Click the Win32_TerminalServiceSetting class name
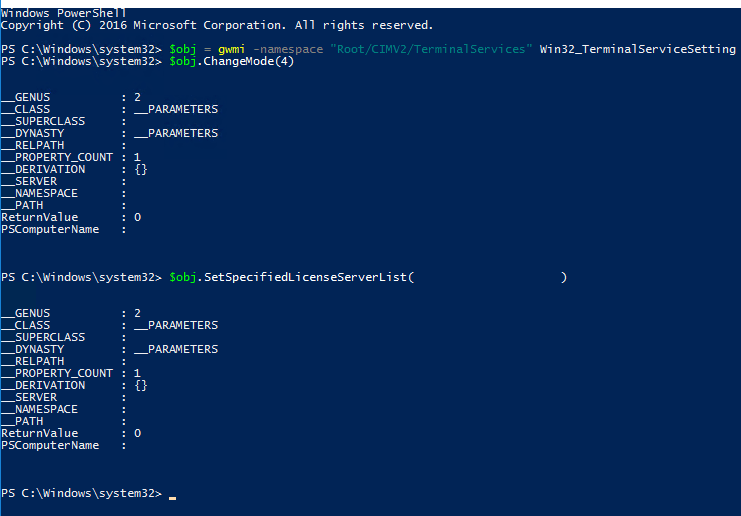 [x=636, y=49]
